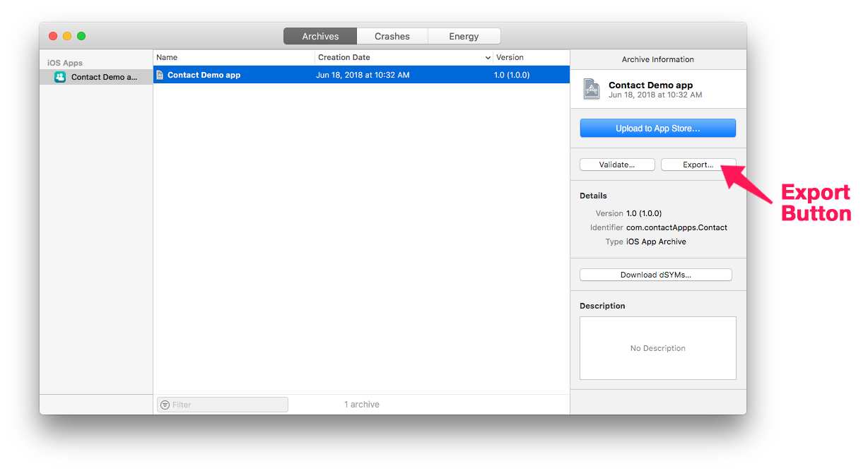Click 'Archive Information' panel title
Screen dimensions: 868x471
658,59
